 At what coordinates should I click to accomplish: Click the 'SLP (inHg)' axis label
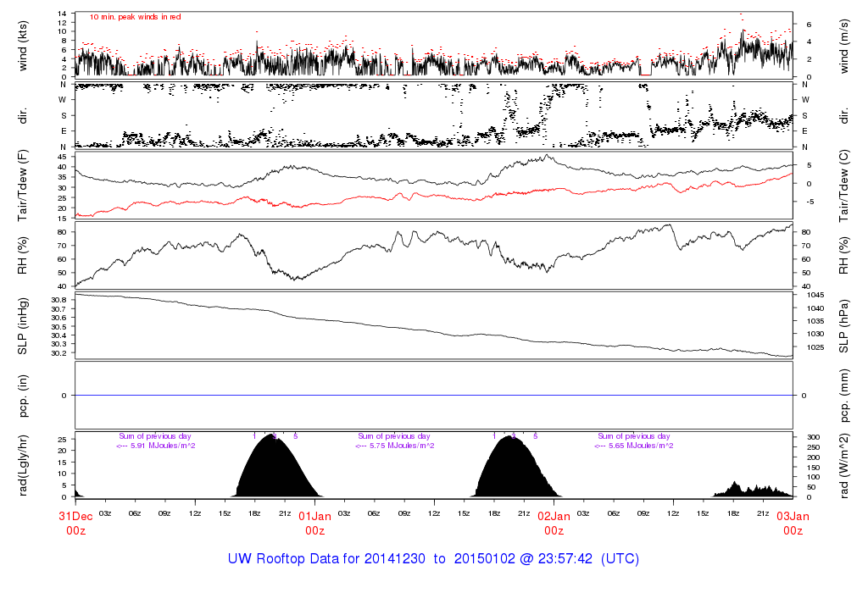tap(25, 325)
